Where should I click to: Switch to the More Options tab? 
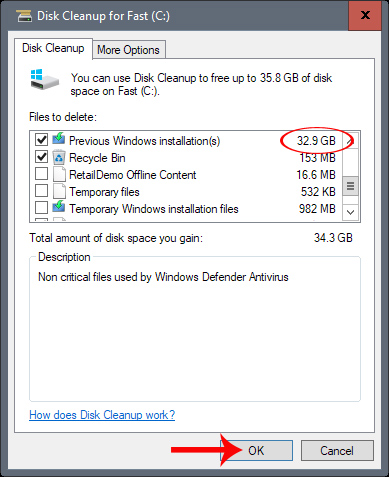pos(128,50)
